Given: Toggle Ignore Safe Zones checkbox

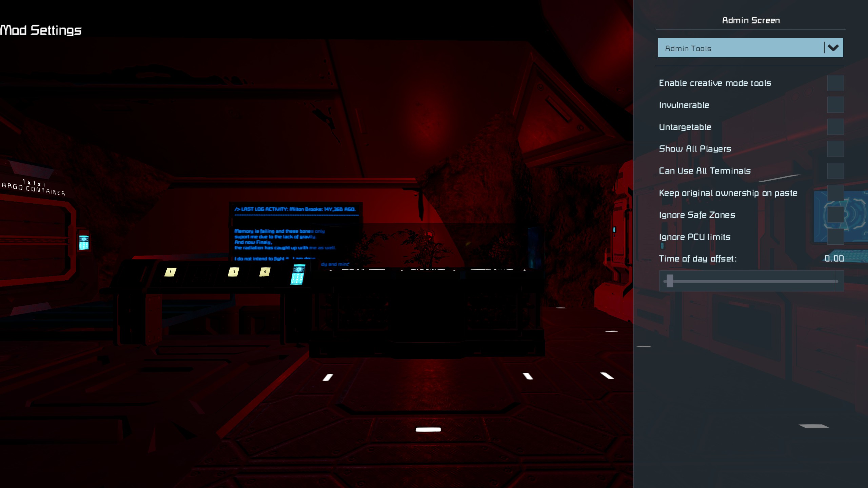Looking at the screenshot, I should tap(835, 215).
